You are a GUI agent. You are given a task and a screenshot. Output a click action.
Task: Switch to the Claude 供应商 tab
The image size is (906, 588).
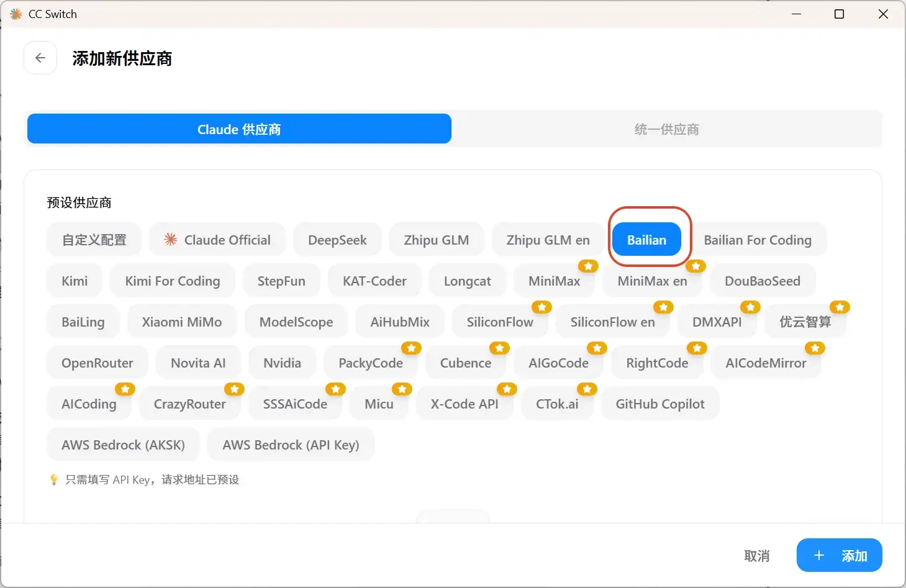pos(239,129)
